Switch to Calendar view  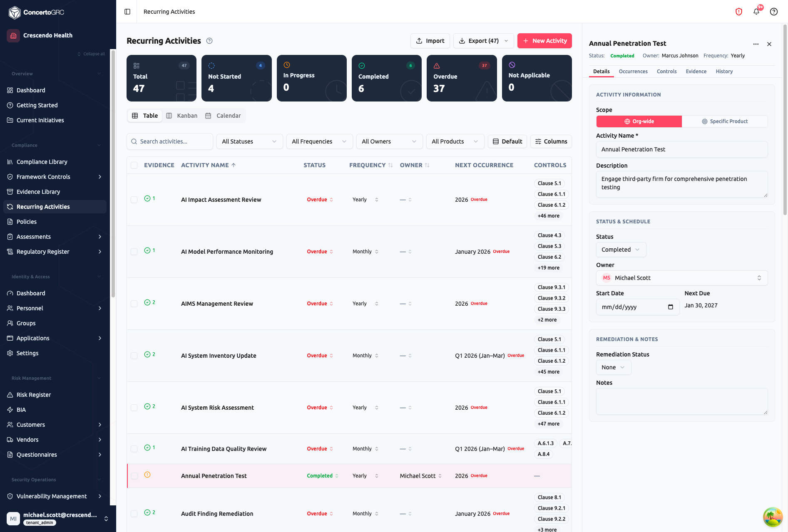click(x=223, y=116)
